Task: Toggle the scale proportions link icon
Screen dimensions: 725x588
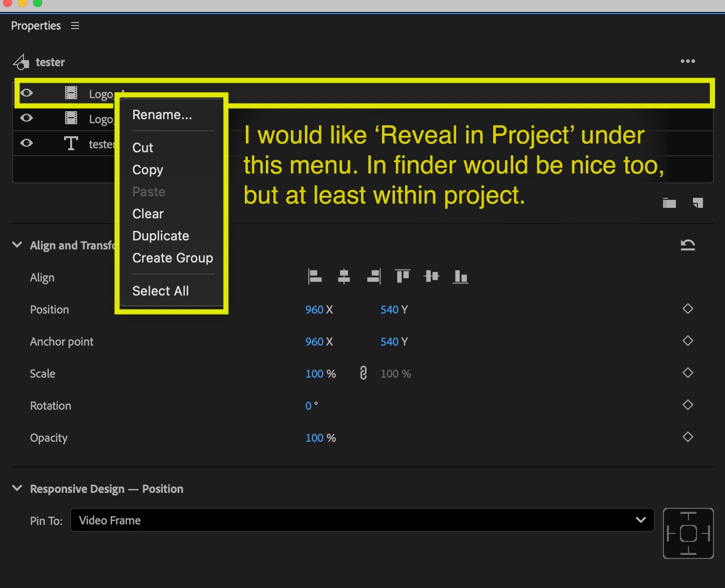Action: (x=364, y=373)
